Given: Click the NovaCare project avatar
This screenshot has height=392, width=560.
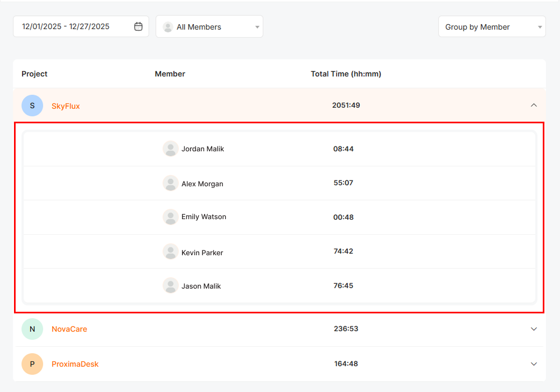Looking at the screenshot, I should 32,329.
